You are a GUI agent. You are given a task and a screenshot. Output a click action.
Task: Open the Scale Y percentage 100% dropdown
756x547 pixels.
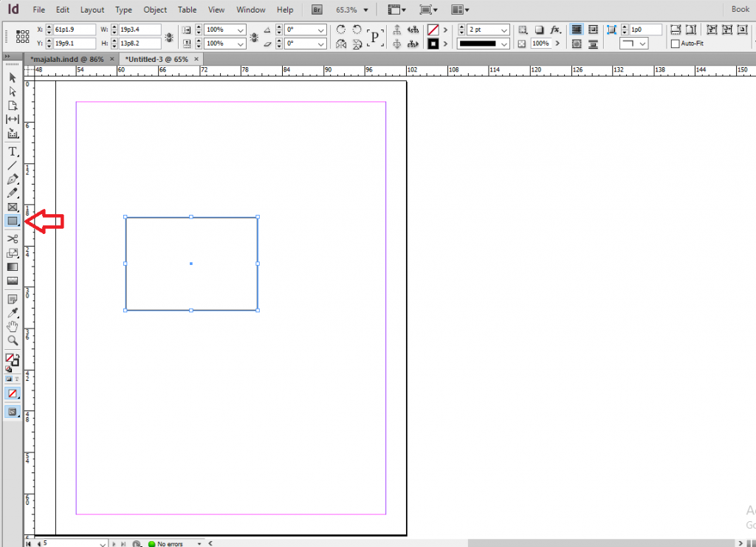240,44
